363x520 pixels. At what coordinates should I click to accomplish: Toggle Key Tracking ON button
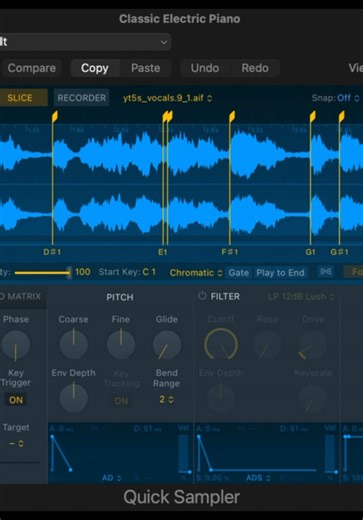121,401
